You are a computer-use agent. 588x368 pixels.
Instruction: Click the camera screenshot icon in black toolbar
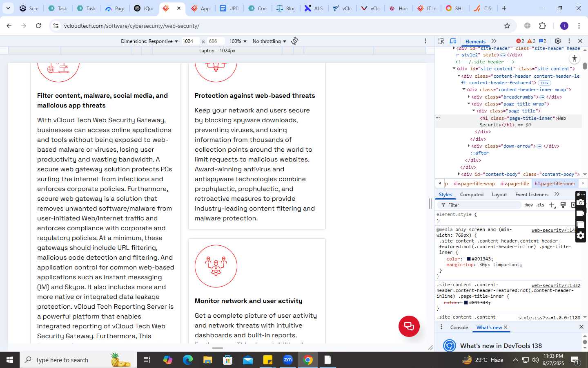click(581, 202)
